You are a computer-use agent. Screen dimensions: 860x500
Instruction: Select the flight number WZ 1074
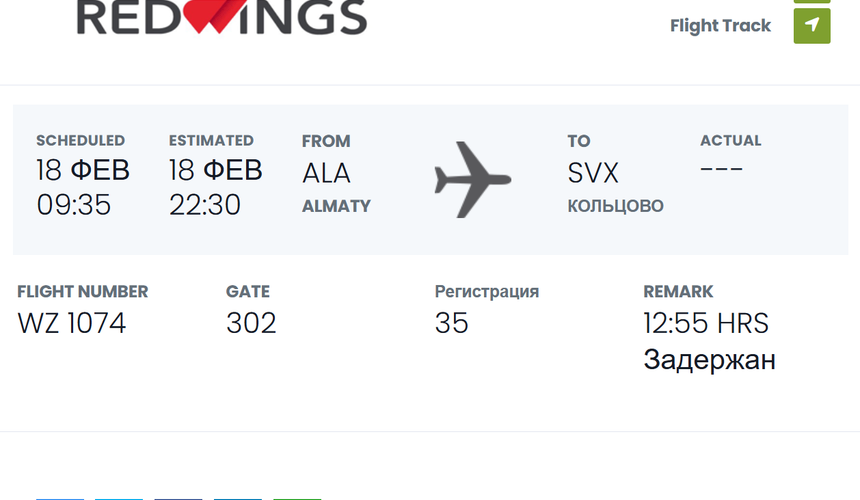(72, 323)
